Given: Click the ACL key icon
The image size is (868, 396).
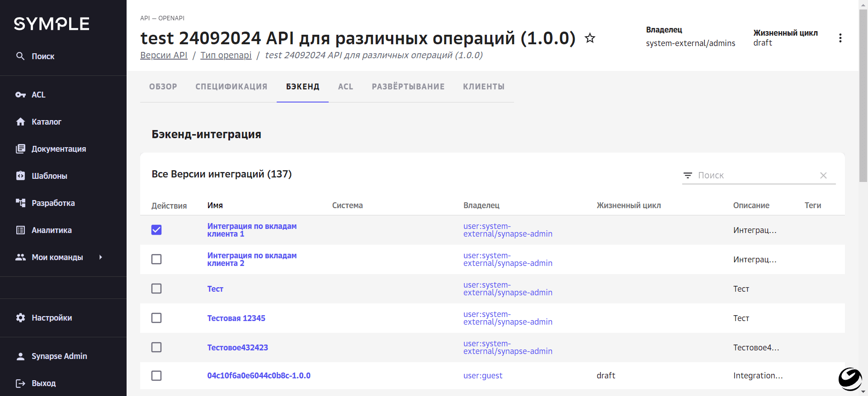Looking at the screenshot, I should [20, 95].
